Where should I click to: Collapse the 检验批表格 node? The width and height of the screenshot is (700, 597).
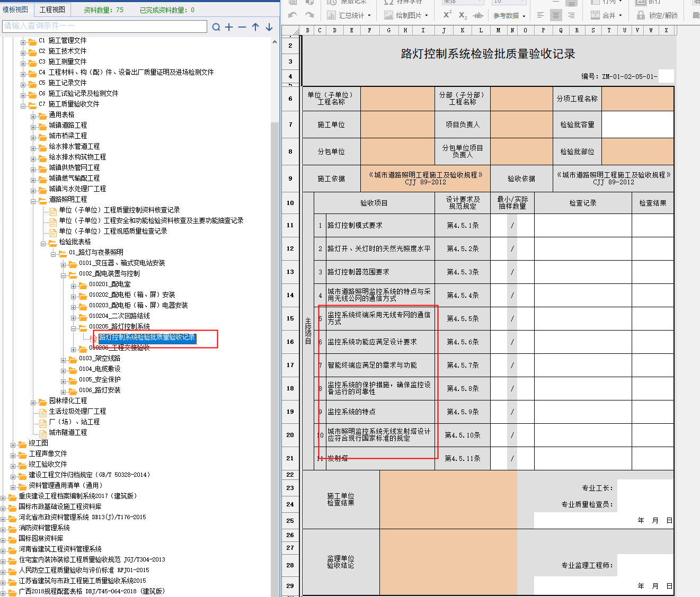coord(43,243)
